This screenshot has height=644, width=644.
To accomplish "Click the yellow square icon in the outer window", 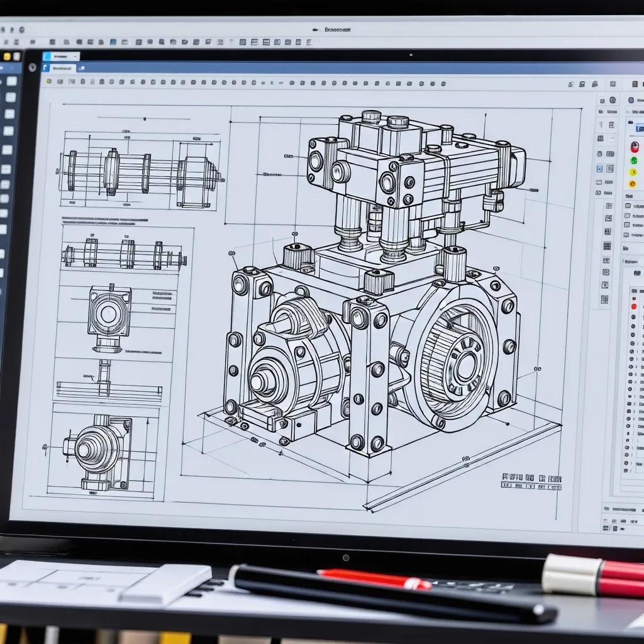I will coord(7,56).
